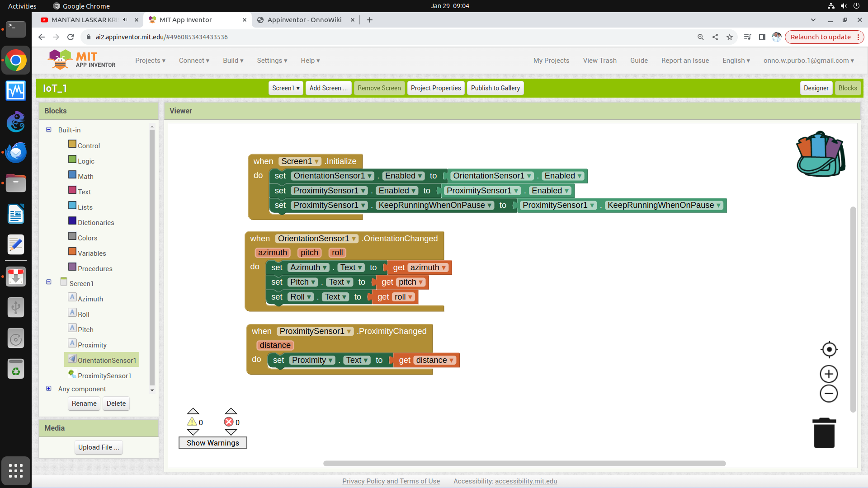The width and height of the screenshot is (868, 488).
Task: Zoom in using the plus icon
Action: [x=829, y=374]
